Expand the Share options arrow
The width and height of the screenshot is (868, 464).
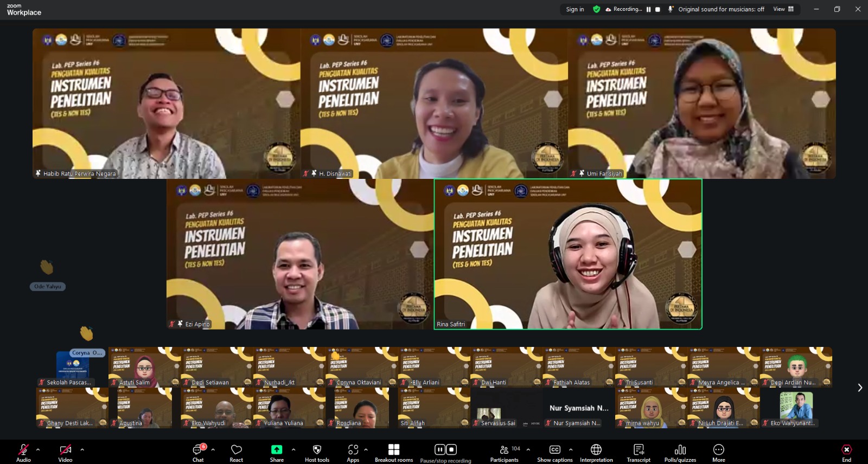pos(293,449)
